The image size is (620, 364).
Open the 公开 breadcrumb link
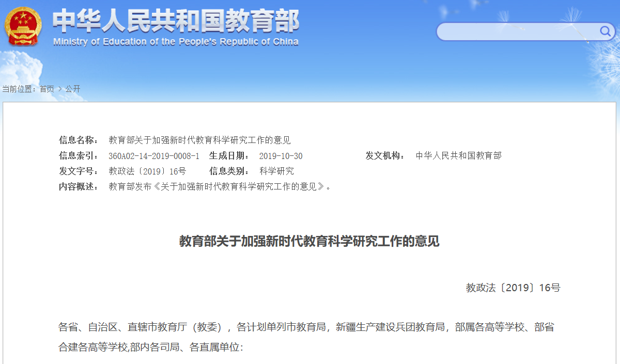[x=73, y=89]
